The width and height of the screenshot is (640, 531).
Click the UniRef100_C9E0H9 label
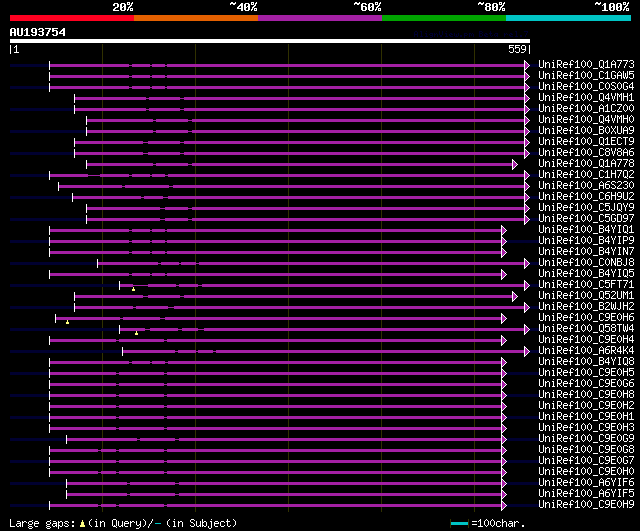pos(586,505)
